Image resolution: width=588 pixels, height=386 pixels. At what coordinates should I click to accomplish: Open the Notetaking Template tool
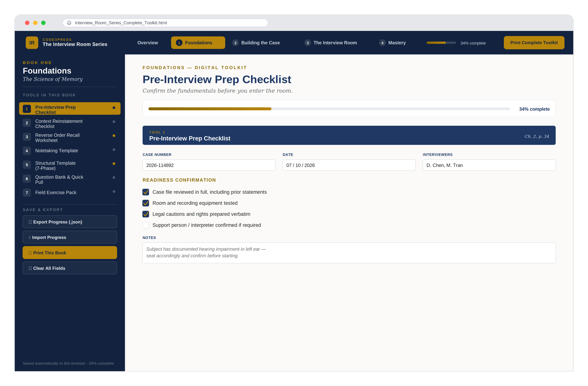(x=70, y=151)
